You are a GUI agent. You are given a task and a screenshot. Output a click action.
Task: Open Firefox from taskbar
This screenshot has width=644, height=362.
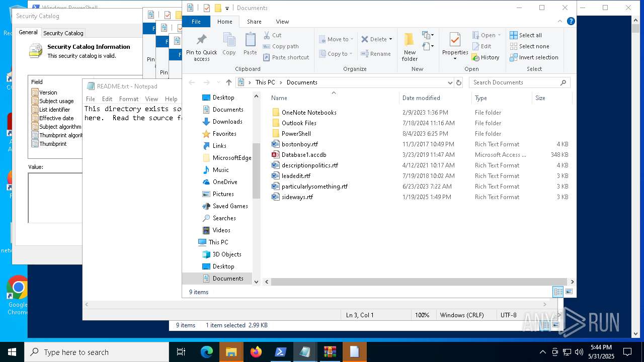coord(256,352)
